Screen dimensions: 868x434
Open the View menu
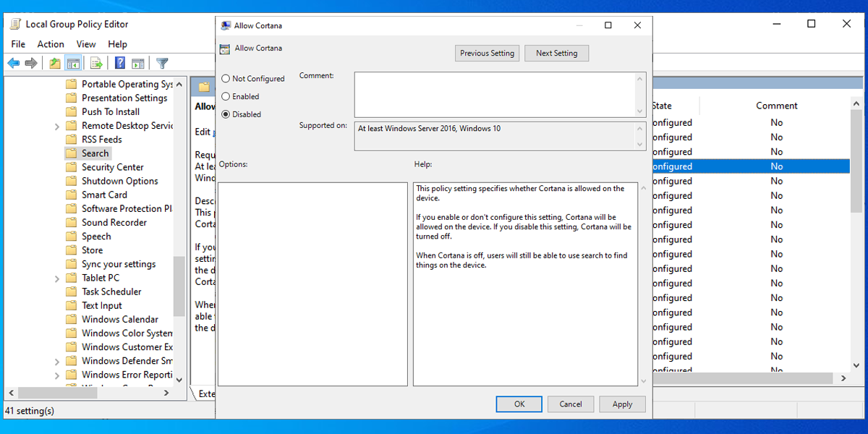click(x=86, y=44)
